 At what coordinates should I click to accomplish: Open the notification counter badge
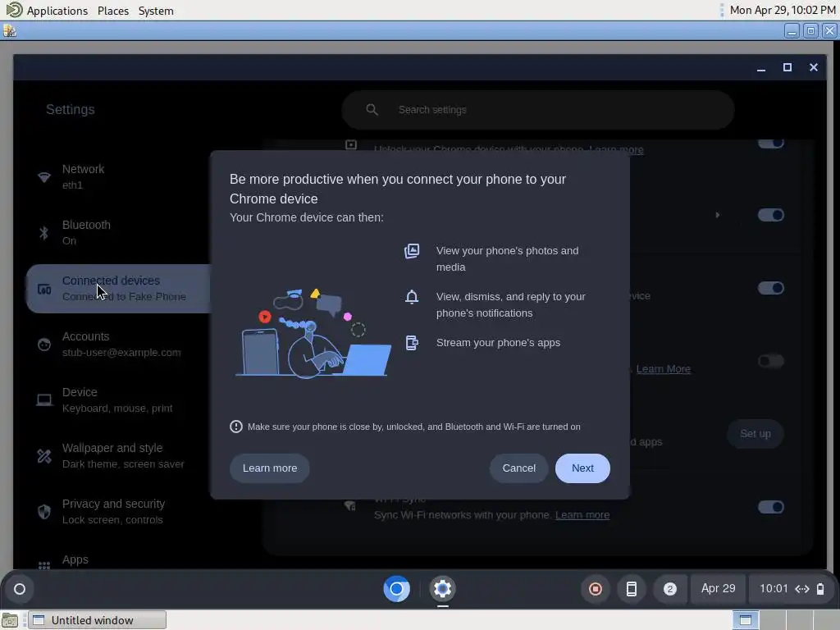[669, 589]
